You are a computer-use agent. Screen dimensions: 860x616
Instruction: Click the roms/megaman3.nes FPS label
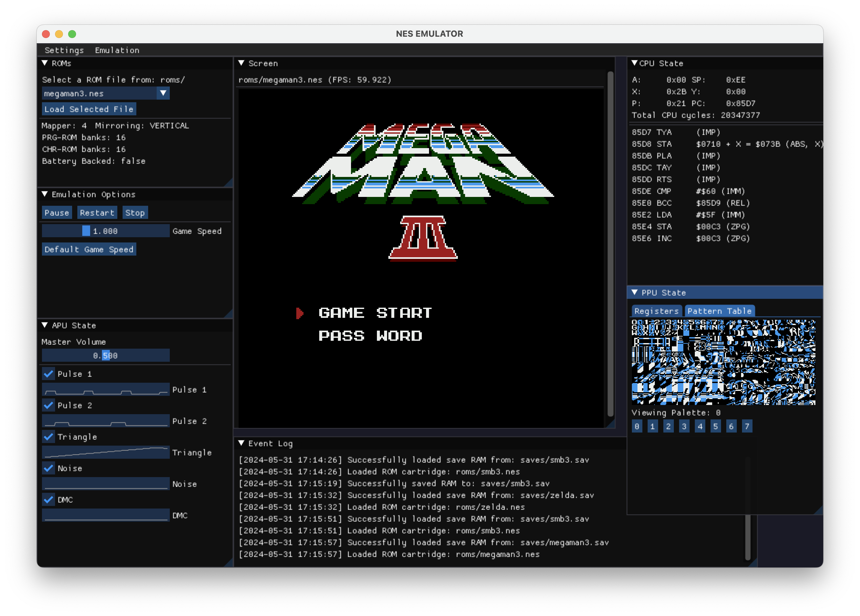tap(315, 80)
